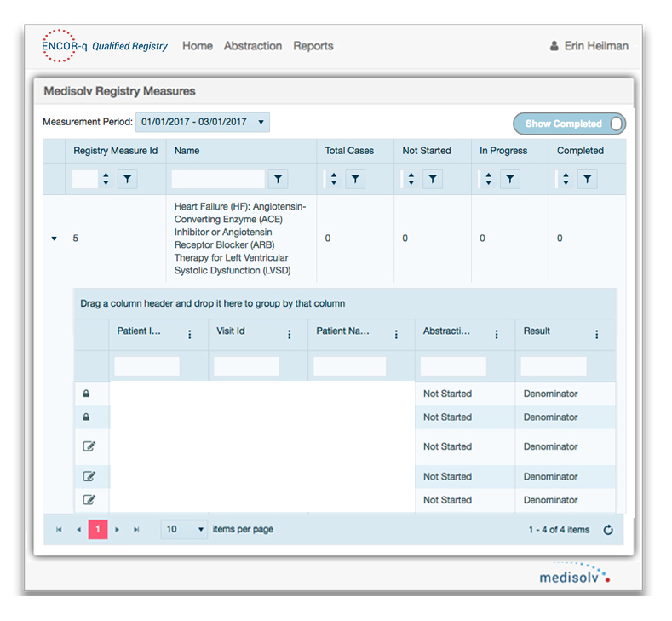Open the Abstraction menu
Screen dimensions: 672x621
coord(252,46)
